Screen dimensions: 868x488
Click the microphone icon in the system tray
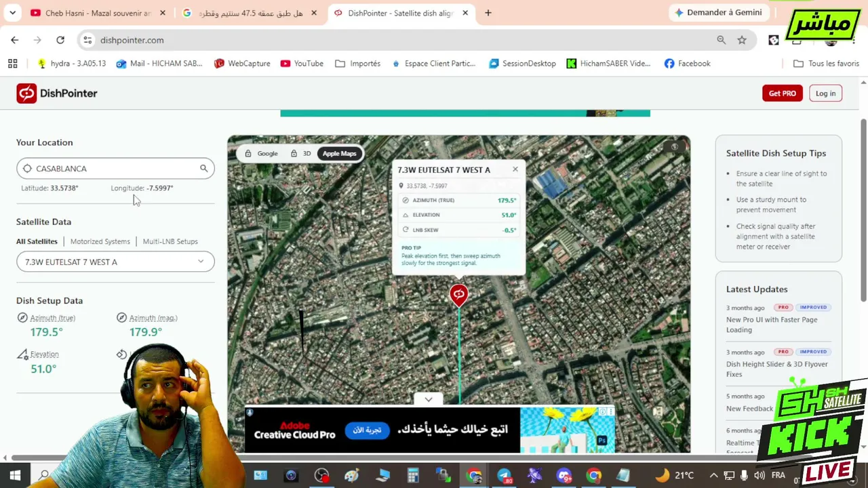pos(744,475)
